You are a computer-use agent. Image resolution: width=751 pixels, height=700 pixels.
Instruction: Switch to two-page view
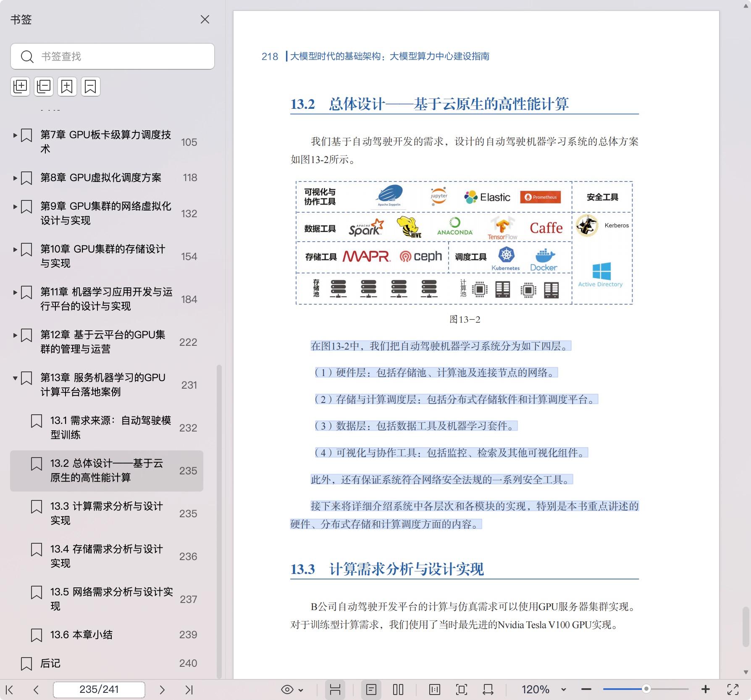tap(398, 689)
